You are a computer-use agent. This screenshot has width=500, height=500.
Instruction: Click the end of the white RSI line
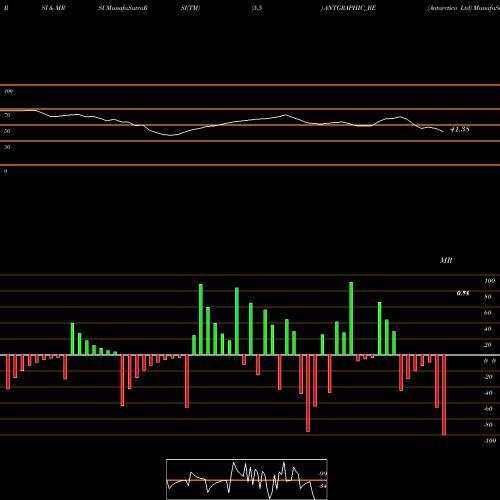(443, 132)
